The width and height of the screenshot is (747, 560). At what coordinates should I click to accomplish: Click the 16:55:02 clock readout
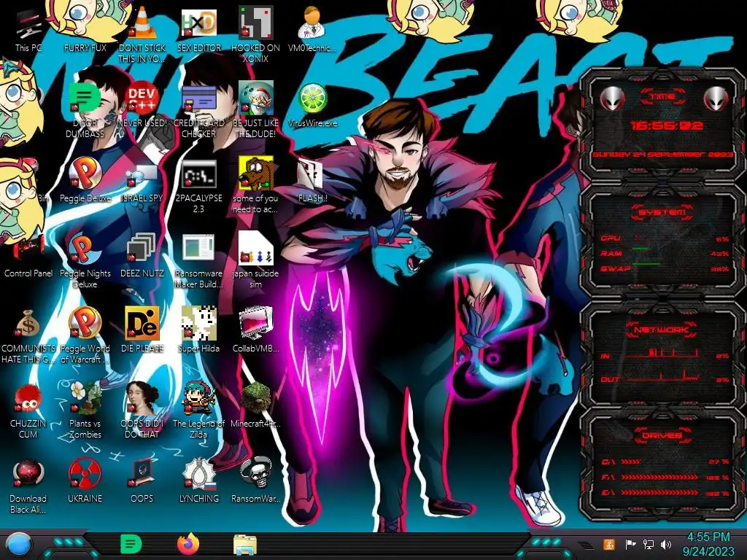tap(667, 125)
